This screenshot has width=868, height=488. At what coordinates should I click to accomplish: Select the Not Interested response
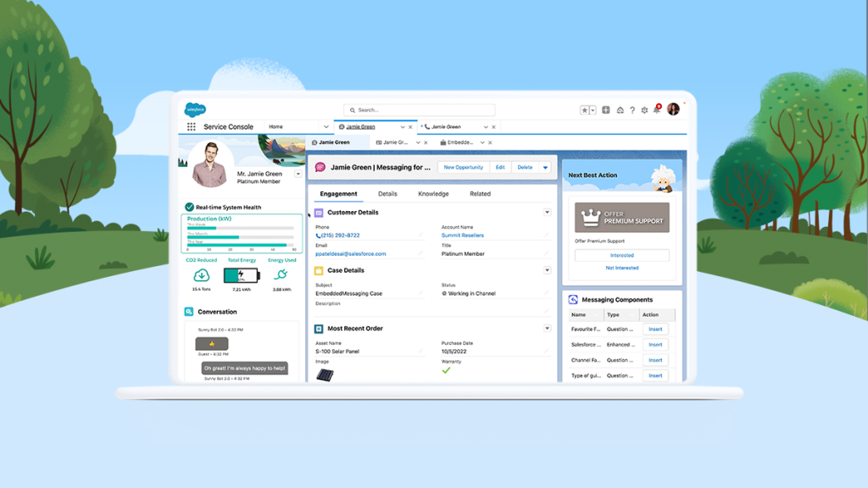622,268
